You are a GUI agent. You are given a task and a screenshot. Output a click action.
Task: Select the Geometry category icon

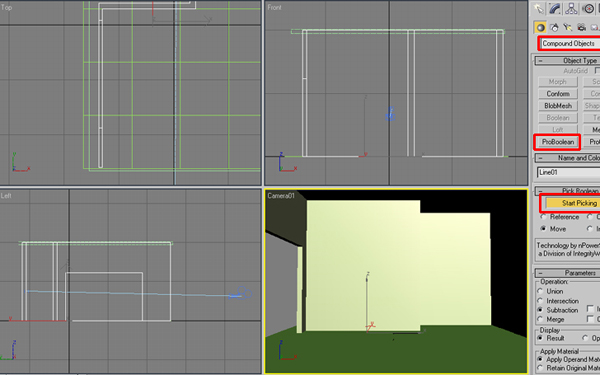540,27
